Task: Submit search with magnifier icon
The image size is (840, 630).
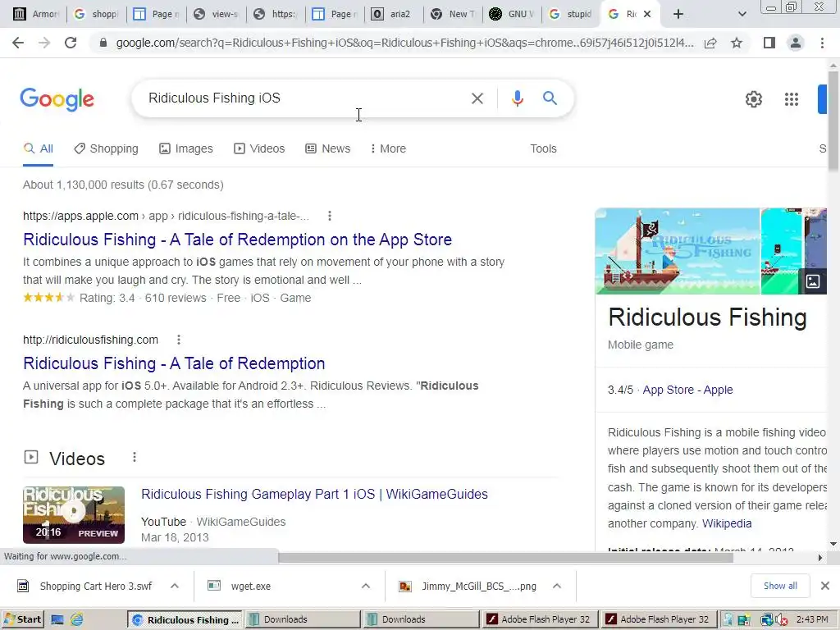Action: tap(550, 98)
